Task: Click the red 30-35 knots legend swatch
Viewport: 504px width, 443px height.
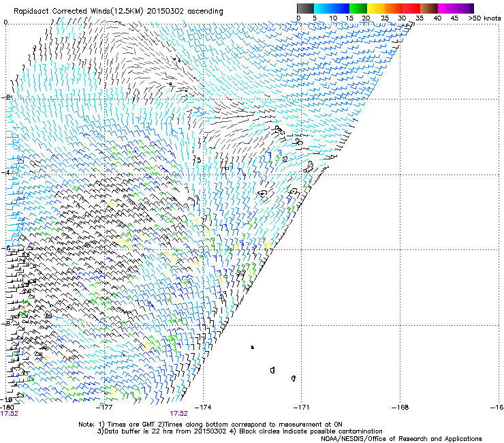Action: tap(411, 8)
